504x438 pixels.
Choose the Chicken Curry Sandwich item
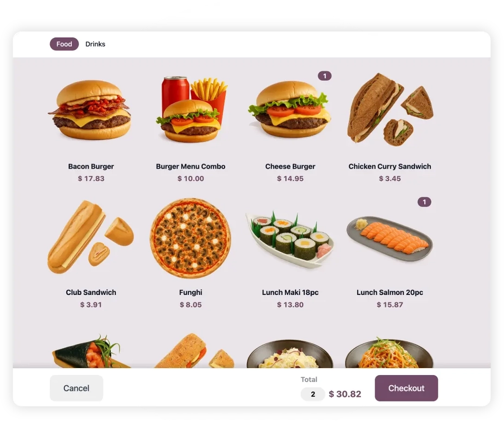390,109
